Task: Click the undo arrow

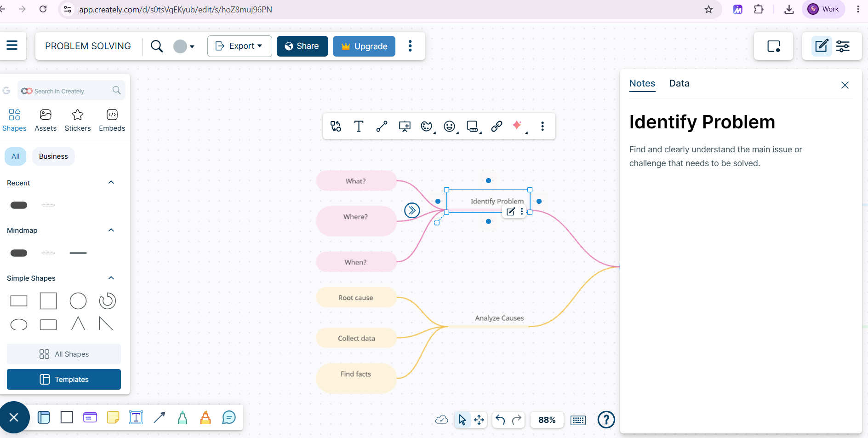Action: (500, 420)
